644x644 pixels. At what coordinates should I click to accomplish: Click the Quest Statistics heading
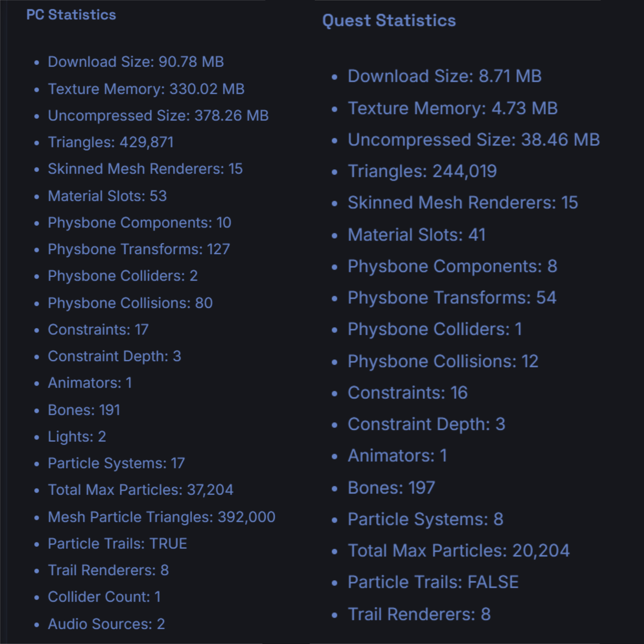pos(389,21)
